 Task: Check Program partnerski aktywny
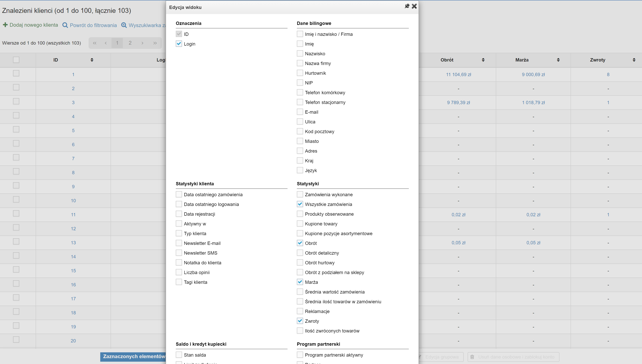click(x=300, y=355)
